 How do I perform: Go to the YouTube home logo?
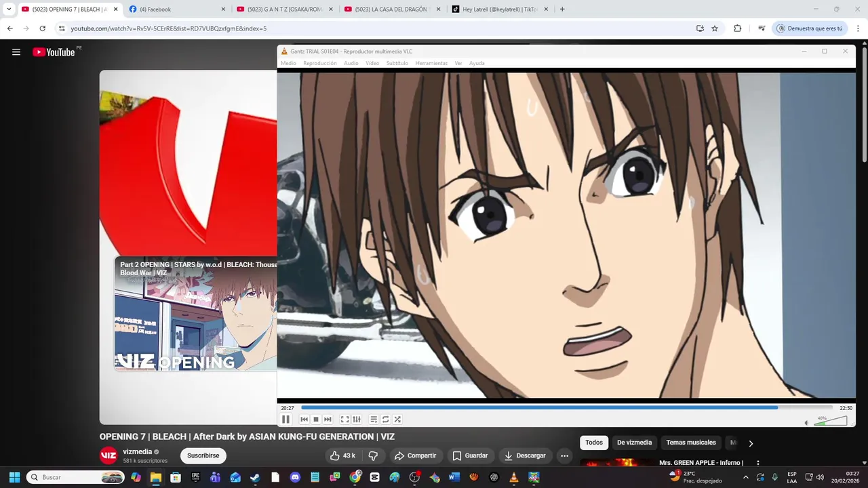point(54,52)
